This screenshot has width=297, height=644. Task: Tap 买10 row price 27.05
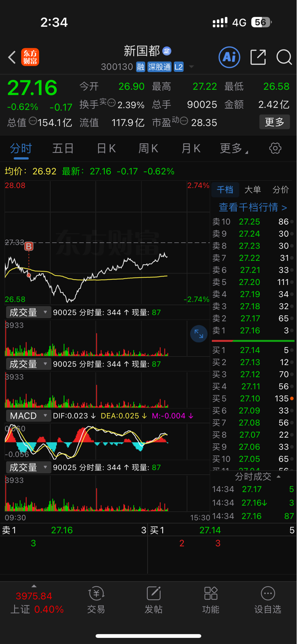(249, 459)
